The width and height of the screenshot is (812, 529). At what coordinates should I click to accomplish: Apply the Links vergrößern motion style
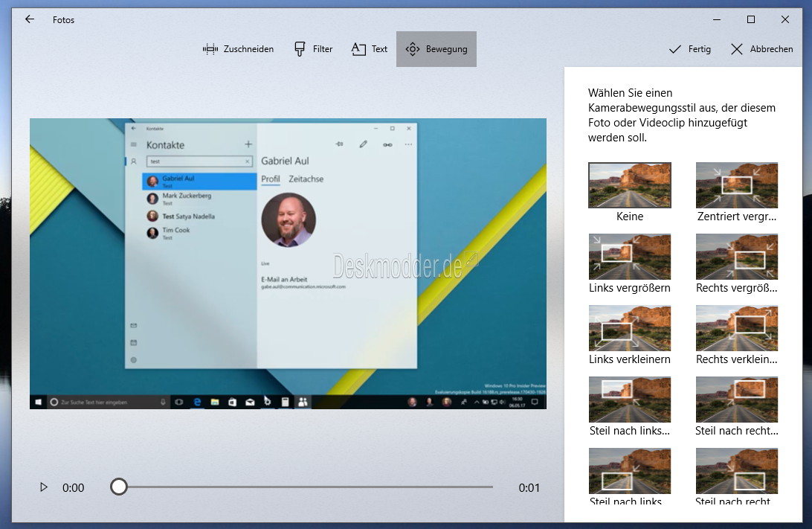coord(630,264)
